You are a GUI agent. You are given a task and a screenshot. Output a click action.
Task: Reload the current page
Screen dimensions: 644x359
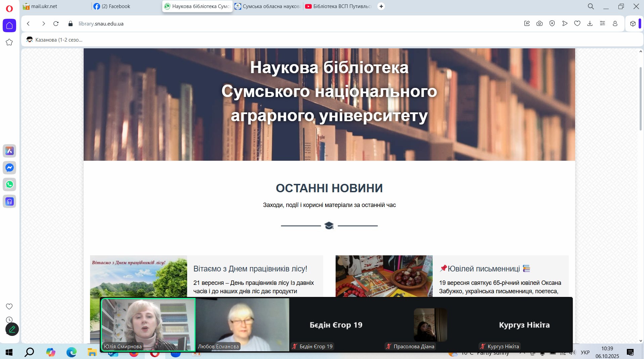[56, 23]
